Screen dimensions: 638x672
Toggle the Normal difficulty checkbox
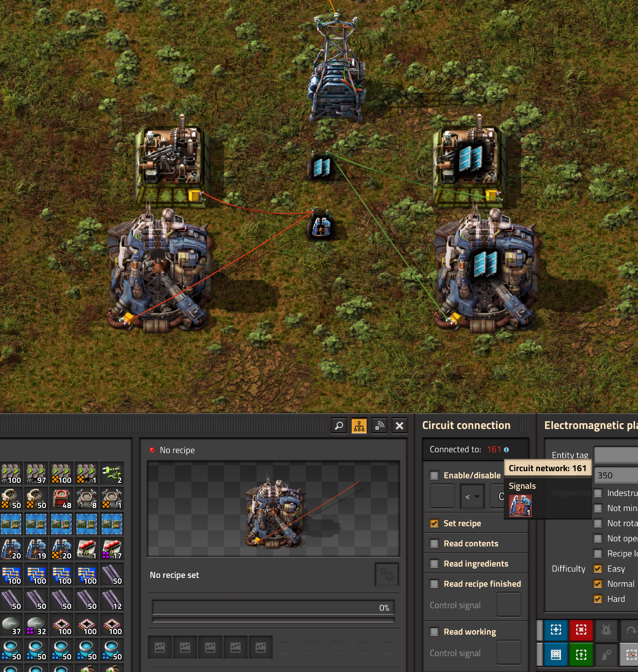tap(598, 584)
